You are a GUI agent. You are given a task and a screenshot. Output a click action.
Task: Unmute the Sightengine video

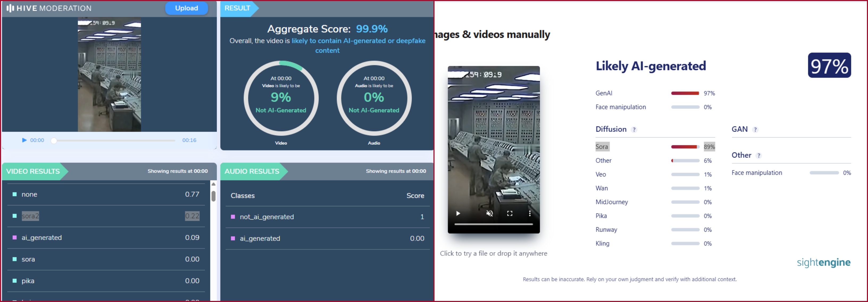tap(490, 213)
